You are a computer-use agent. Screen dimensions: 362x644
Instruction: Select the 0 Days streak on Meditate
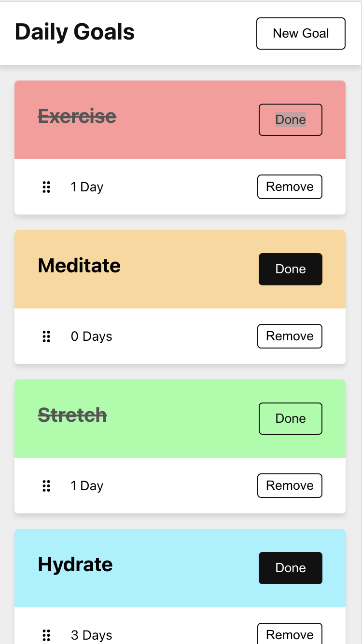(x=91, y=336)
